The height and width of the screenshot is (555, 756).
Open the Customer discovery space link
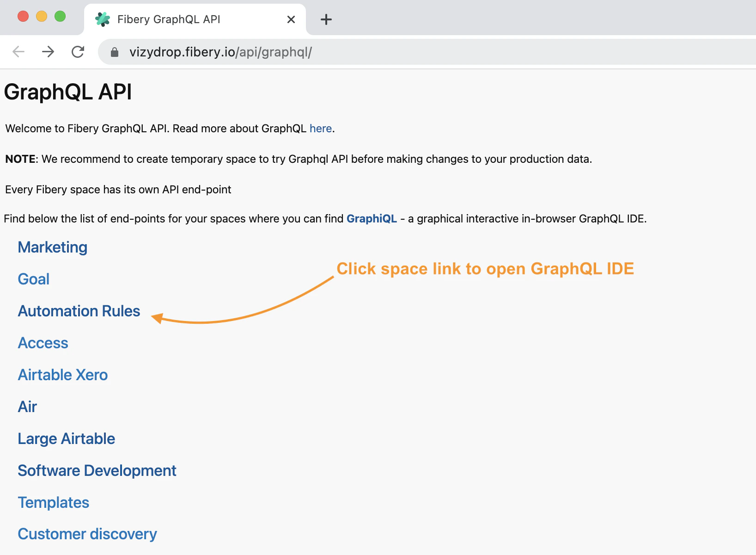click(x=87, y=534)
